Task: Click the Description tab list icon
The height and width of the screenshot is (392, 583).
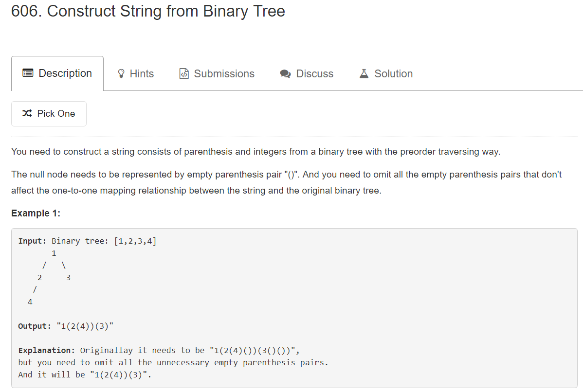Action: click(x=28, y=73)
